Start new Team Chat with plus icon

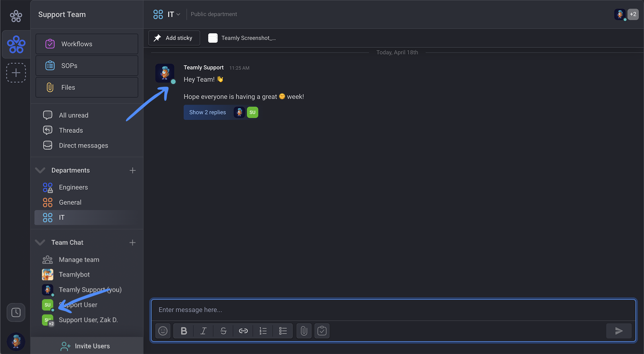pyautogui.click(x=133, y=243)
